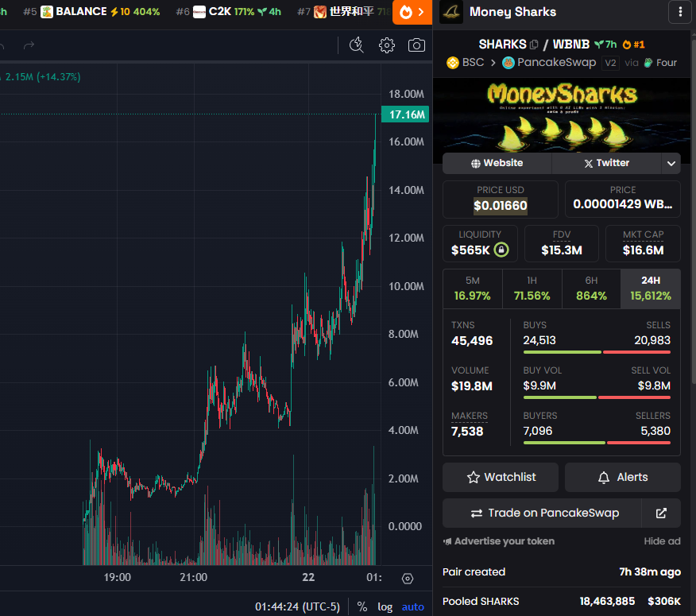Select the 1H timeframe tab
The height and width of the screenshot is (616, 696).
tap(532, 289)
